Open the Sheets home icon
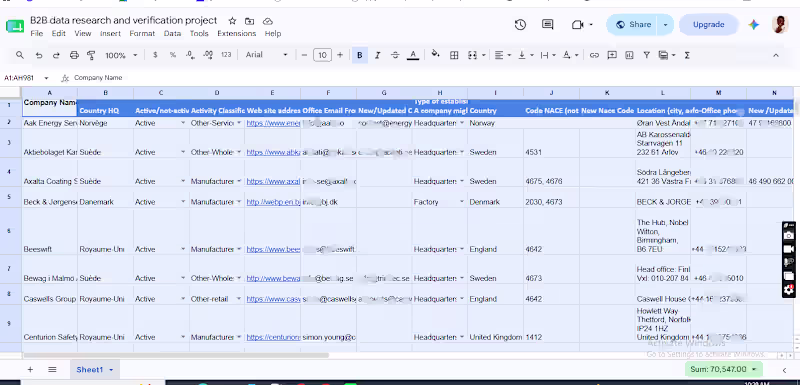Screen dimensions: 800x385 click(x=15, y=25)
